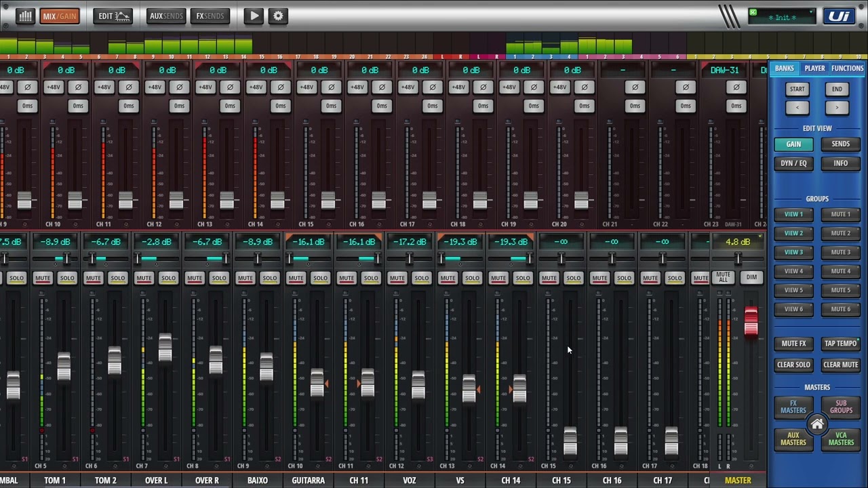This screenshot has width=868, height=488.
Task: Invert phase on gain strip CH 16
Action: 382,87
